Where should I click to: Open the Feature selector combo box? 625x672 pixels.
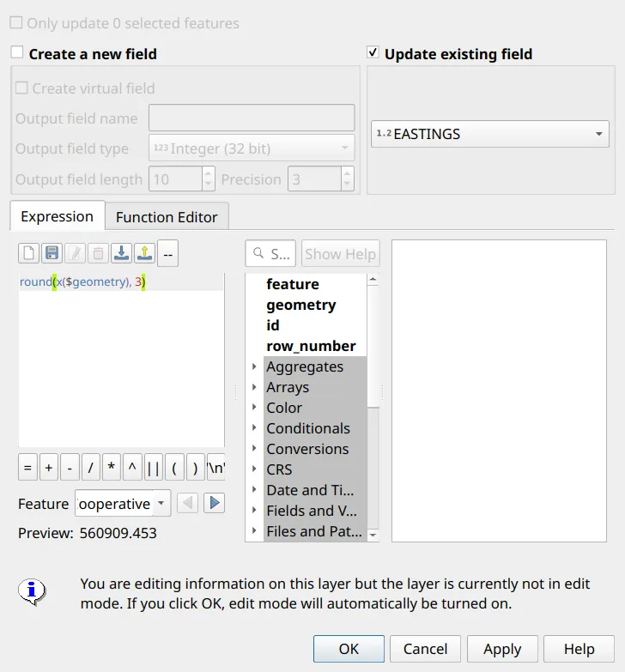pyautogui.click(x=123, y=503)
